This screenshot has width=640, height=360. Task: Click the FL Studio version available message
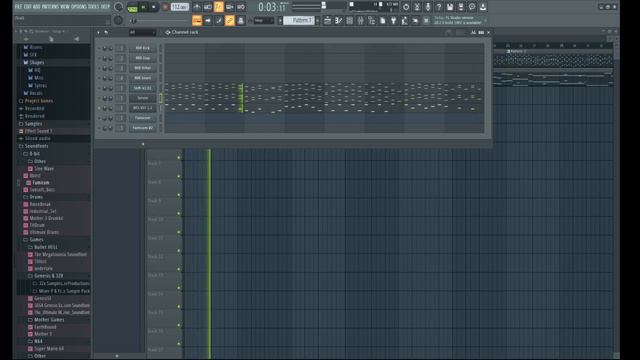458,20
